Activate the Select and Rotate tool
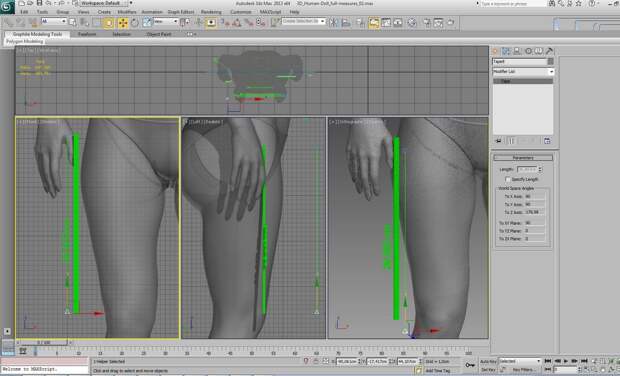 pos(135,23)
